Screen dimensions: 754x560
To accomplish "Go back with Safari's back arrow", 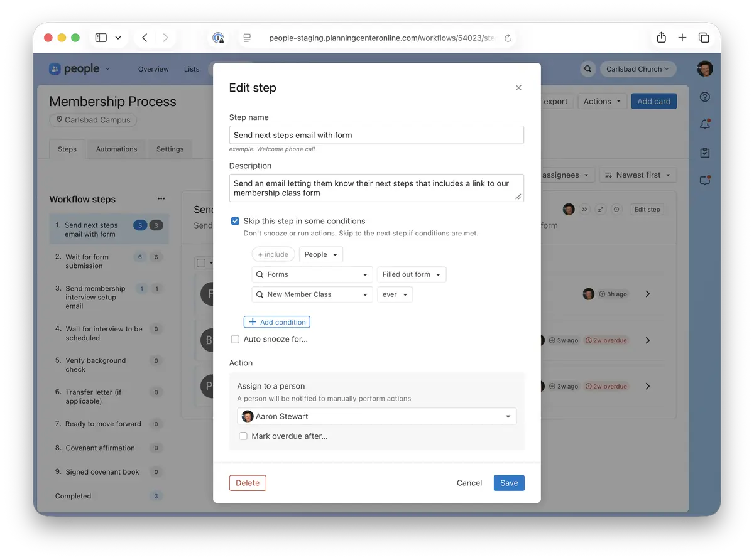I will [x=145, y=38].
